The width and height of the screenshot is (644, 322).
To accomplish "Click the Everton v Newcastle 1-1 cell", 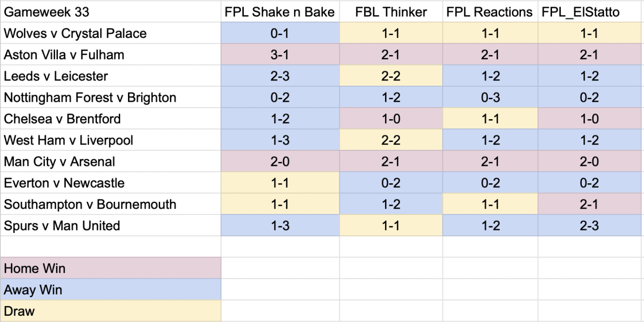I will pyautogui.click(x=280, y=183).
